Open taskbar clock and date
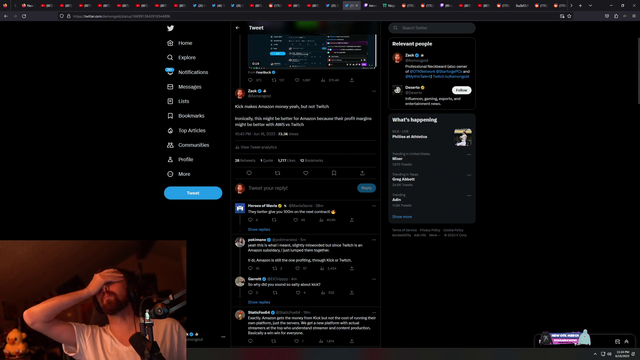 click(622, 354)
